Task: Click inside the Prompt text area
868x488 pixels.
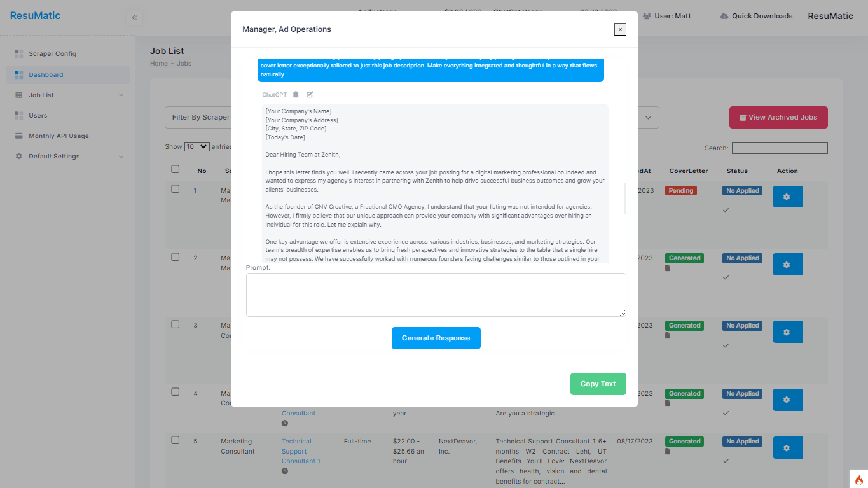Action: [436, 295]
